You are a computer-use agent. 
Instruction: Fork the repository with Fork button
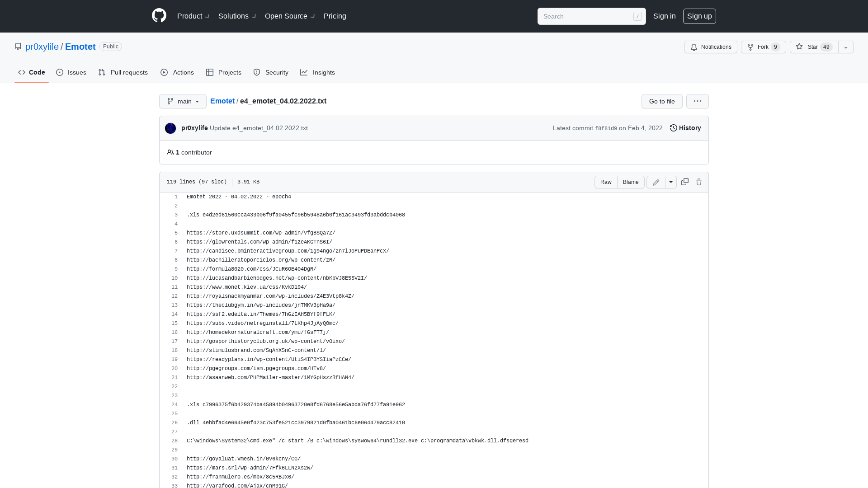pyautogui.click(x=763, y=47)
